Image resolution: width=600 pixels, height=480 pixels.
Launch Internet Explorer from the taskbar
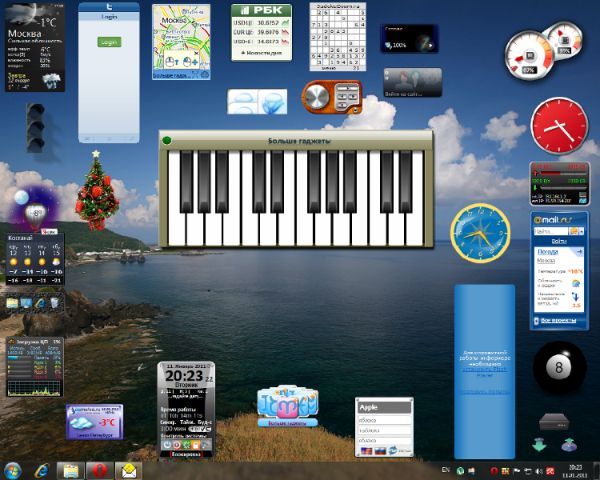42,469
